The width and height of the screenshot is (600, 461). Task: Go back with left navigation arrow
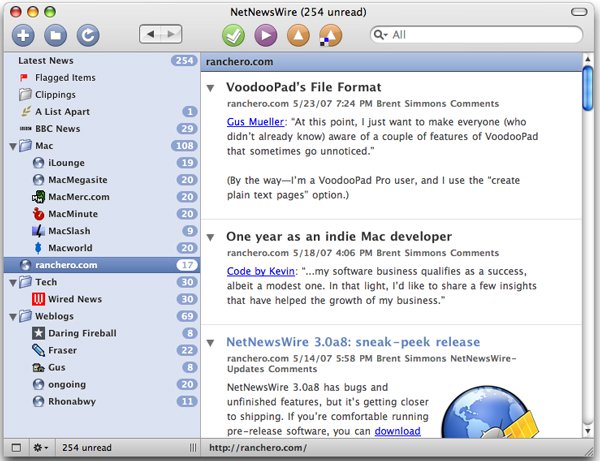(150, 34)
